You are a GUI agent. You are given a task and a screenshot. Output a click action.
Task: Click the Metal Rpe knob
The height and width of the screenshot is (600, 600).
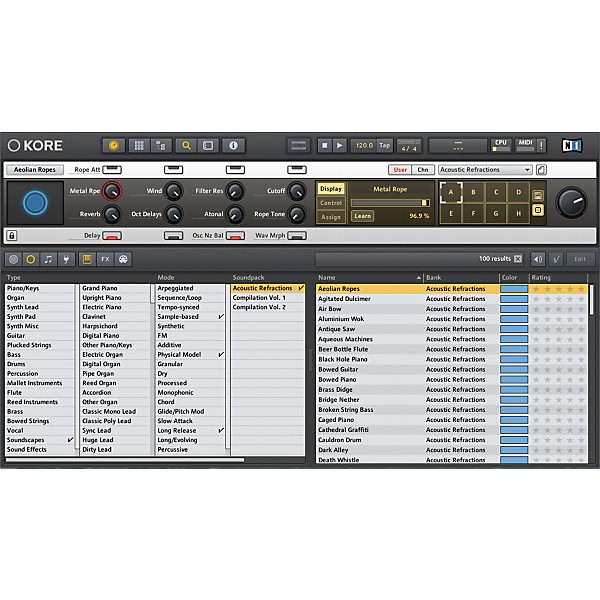click(x=112, y=192)
